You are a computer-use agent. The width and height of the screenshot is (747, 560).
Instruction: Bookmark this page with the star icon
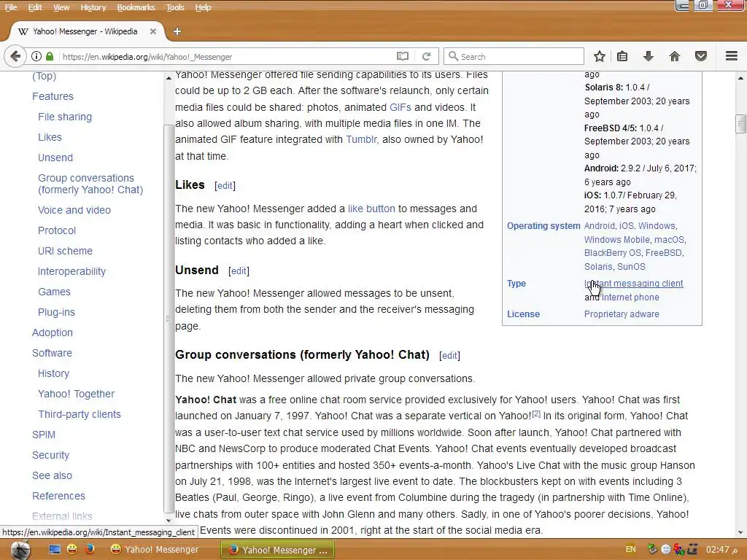(600, 56)
